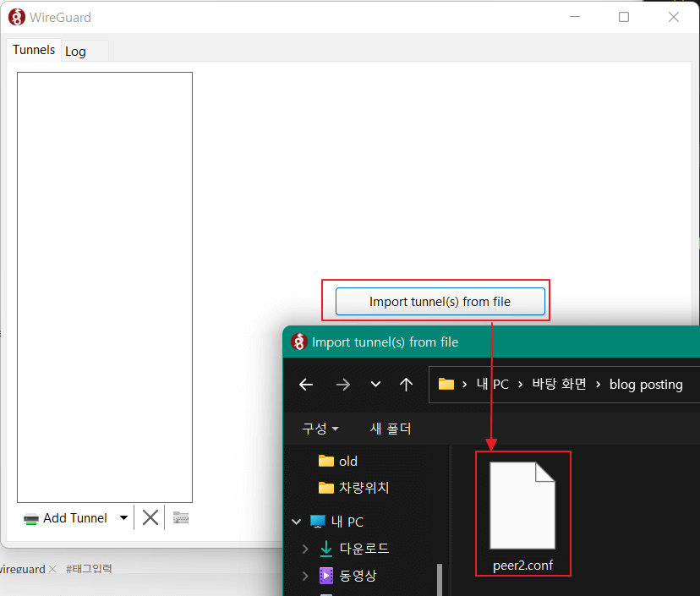Image resolution: width=700 pixels, height=596 pixels.
Task: Select 내 PC in the navigation tree
Action: [347, 522]
